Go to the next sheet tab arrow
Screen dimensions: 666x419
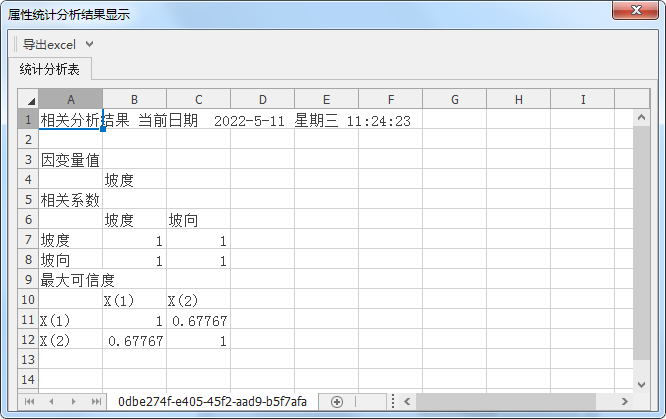(x=74, y=401)
